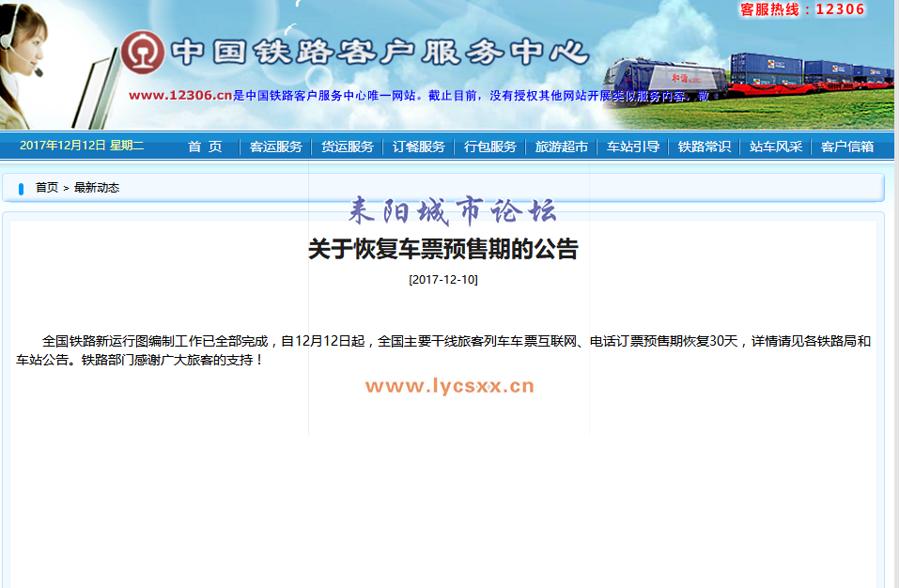This screenshot has height=588, width=899.
Task: Open the 客运服务 menu
Action: [x=276, y=147]
